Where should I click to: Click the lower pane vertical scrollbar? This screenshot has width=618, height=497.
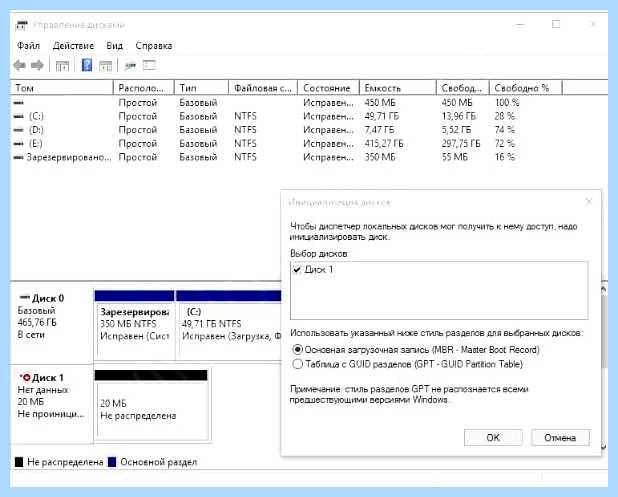pyautogui.click(x=603, y=369)
